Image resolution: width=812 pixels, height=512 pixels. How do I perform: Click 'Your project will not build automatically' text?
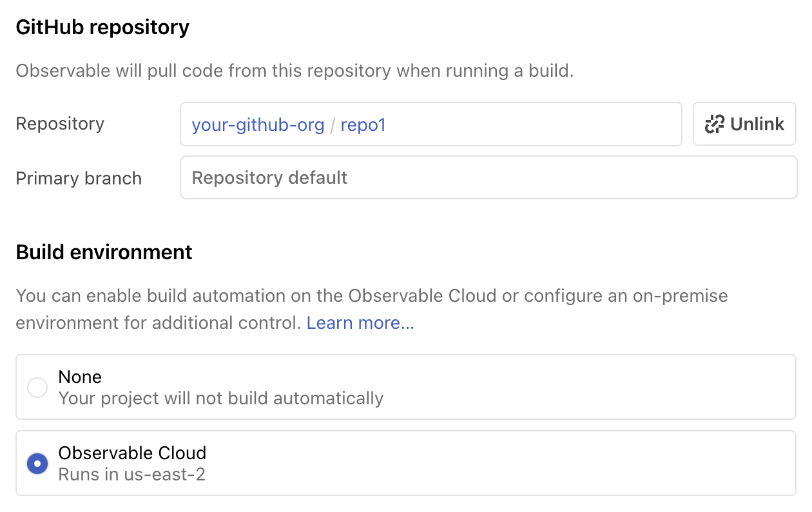(220, 399)
